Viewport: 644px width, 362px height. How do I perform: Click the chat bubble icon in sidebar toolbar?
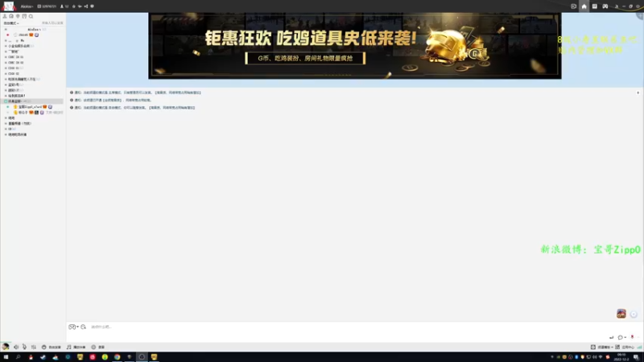point(11,16)
